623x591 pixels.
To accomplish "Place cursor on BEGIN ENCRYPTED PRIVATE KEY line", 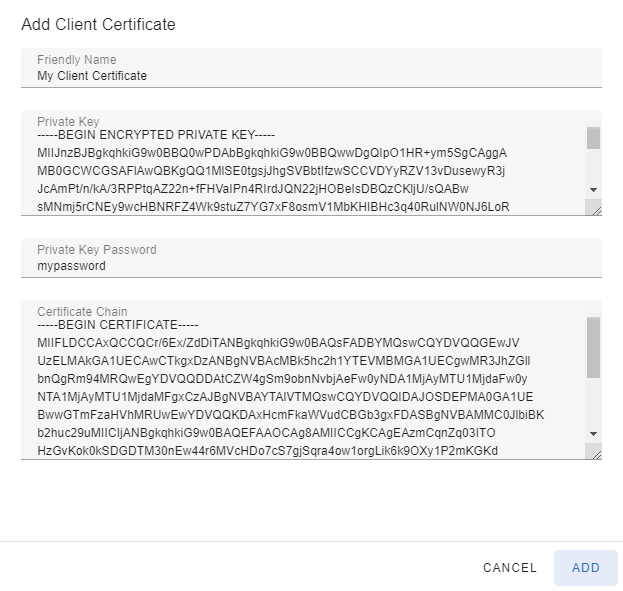I will [x=156, y=135].
